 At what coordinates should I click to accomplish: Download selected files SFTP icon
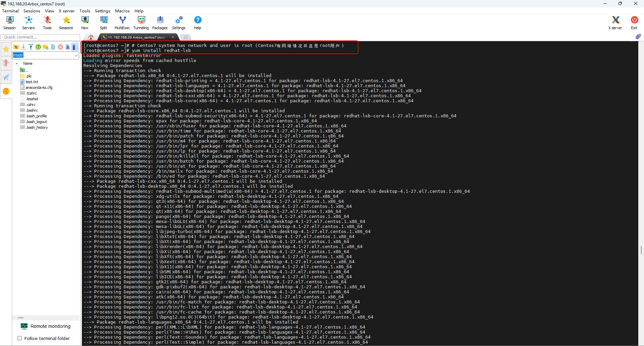click(x=23, y=47)
